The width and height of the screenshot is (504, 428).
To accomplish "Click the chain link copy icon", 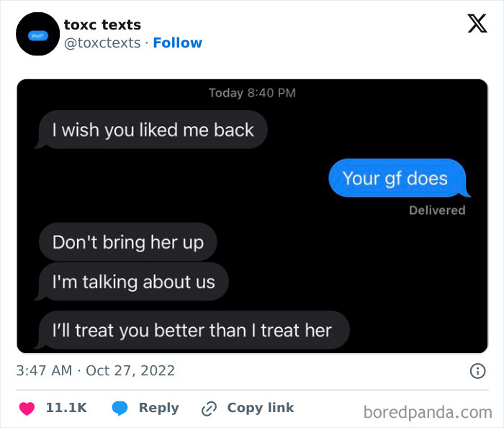I will pyautogui.click(x=209, y=409).
